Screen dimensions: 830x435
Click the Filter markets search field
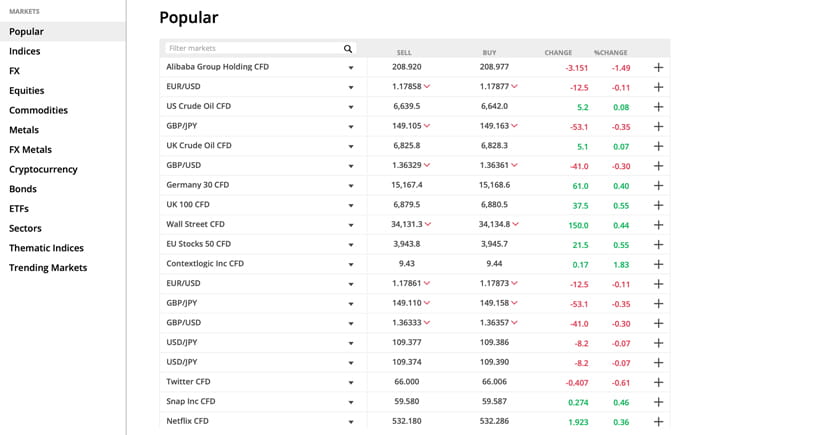[260, 48]
